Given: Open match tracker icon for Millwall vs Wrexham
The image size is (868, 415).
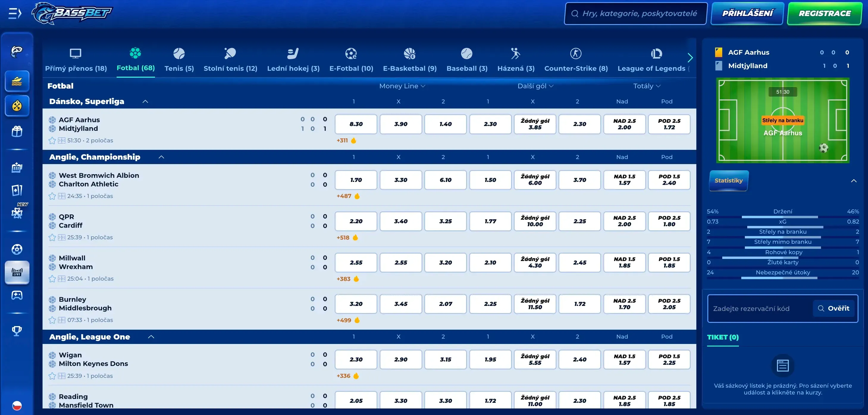Looking at the screenshot, I should tap(62, 279).
